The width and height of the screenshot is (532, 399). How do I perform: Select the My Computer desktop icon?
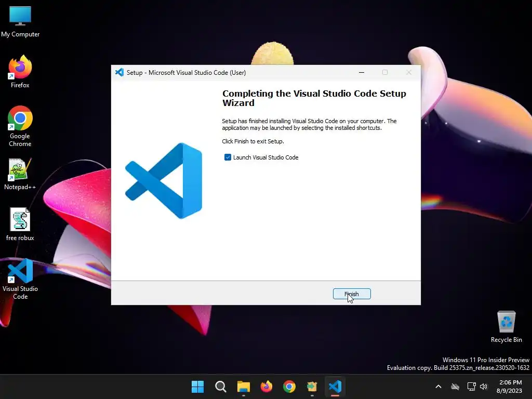20,21
